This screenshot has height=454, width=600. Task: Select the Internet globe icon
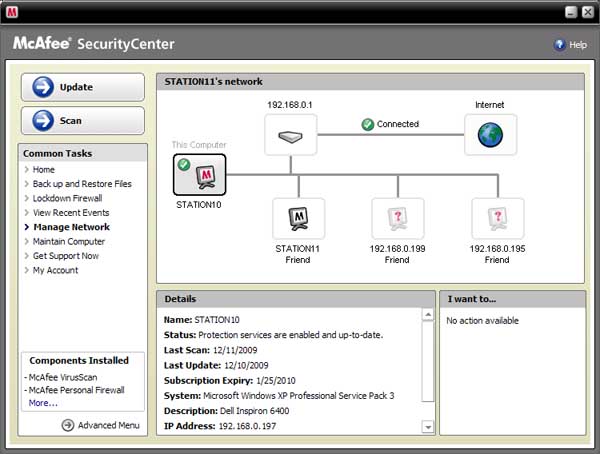(490, 134)
